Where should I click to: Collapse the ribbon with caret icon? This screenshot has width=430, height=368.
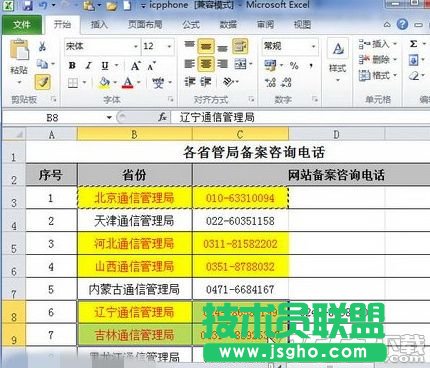(387, 24)
